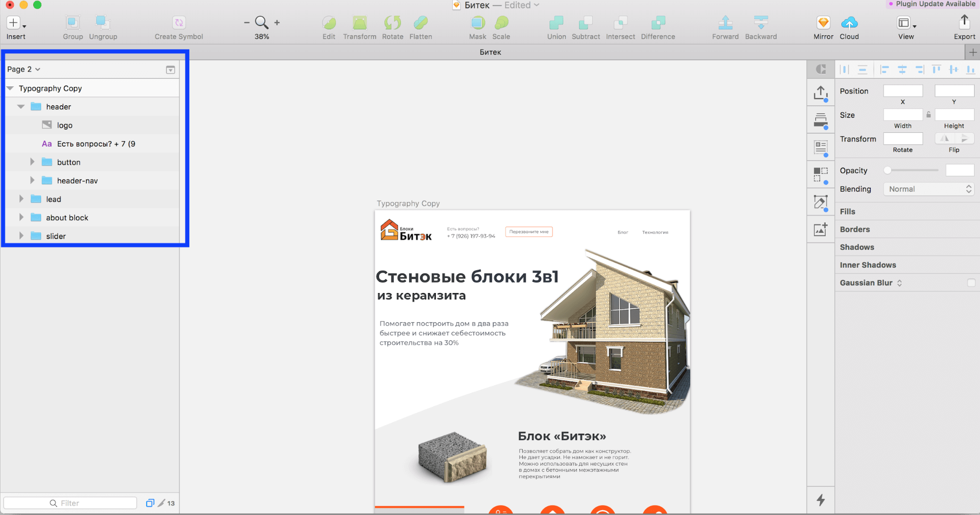
Task: Move layer Backward
Action: [x=761, y=23]
